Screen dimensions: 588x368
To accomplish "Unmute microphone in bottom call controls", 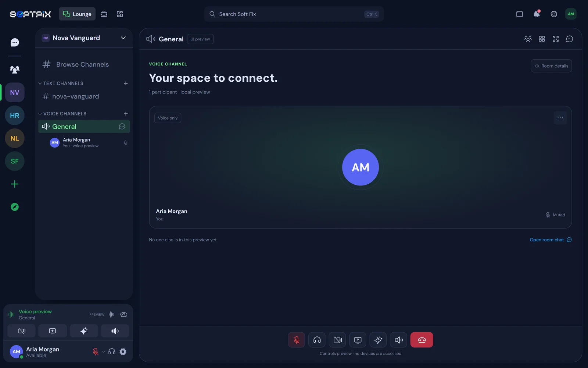I will click(x=297, y=340).
